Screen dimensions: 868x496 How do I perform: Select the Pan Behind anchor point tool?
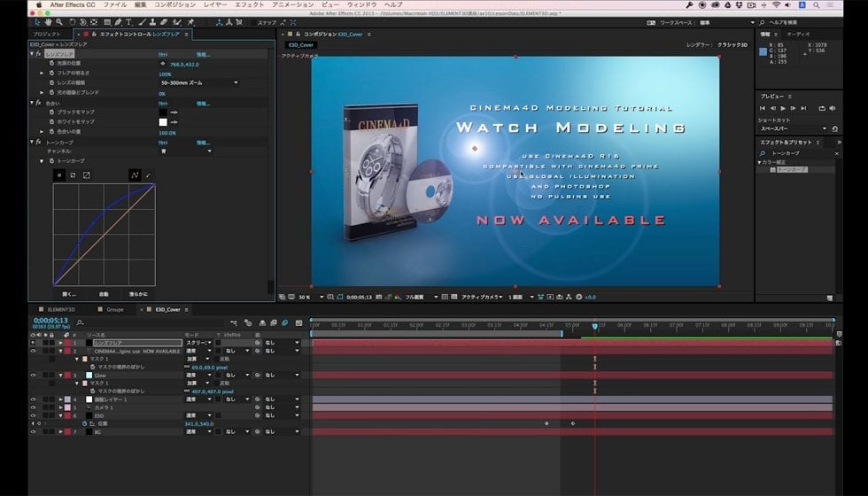[x=94, y=22]
